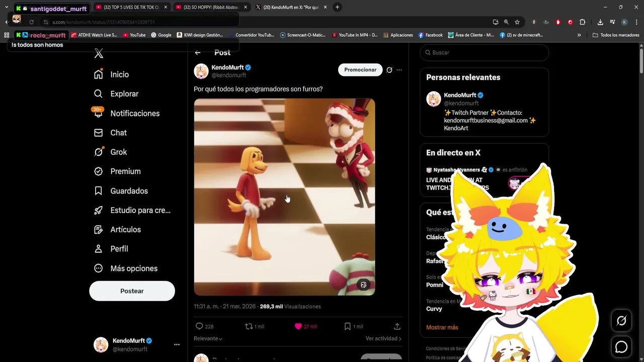Open the floating Grok button at bottom right

click(621, 321)
